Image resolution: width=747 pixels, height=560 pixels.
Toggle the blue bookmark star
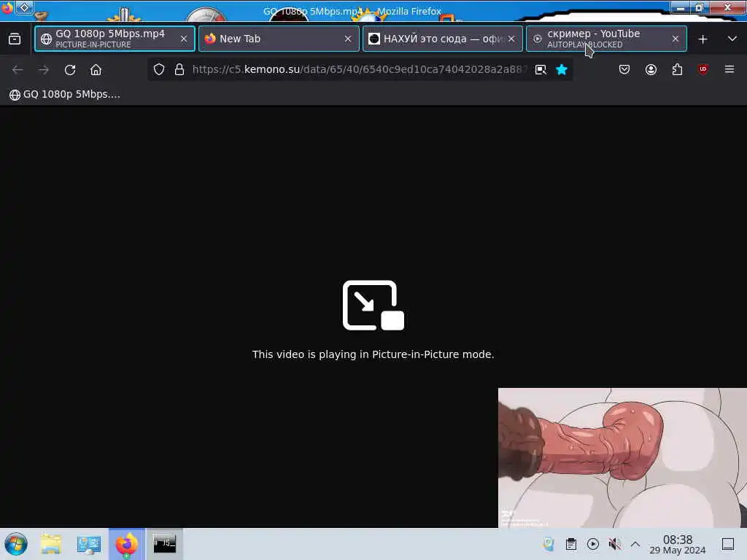click(x=562, y=69)
